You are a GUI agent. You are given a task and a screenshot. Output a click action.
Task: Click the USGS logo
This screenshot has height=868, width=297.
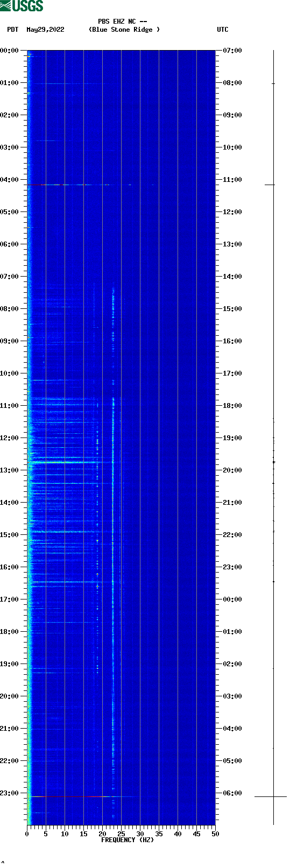pos(22,6)
